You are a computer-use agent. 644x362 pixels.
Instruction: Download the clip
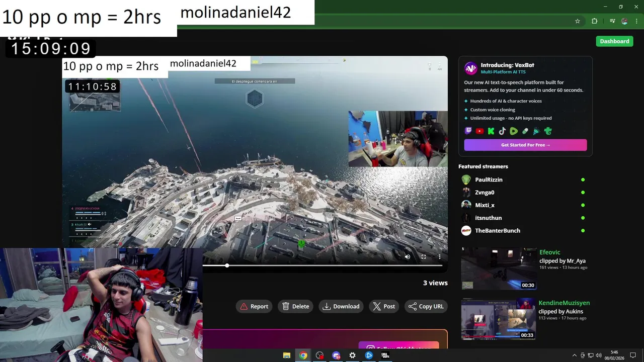[341, 306]
